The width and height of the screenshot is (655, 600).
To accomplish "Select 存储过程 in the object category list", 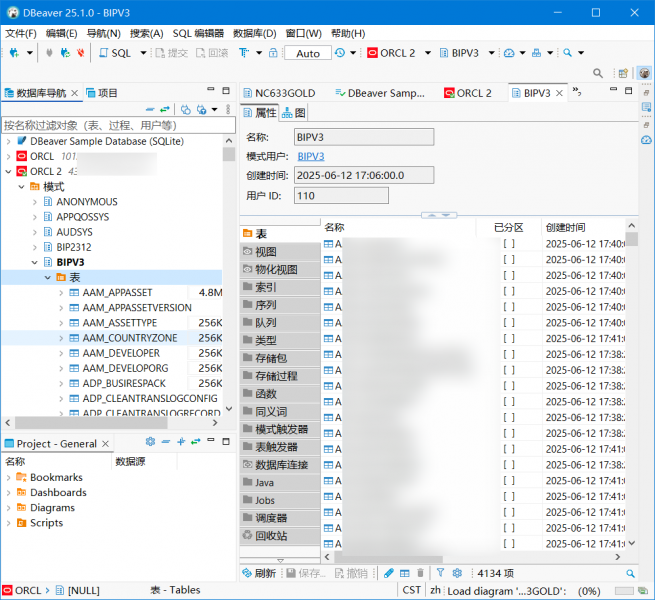I will click(x=280, y=376).
